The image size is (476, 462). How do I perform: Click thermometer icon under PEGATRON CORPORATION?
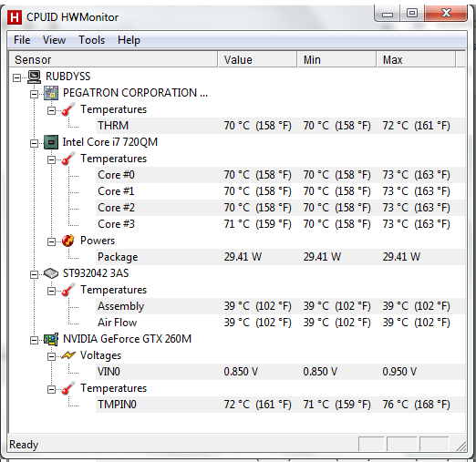pyautogui.click(x=68, y=109)
